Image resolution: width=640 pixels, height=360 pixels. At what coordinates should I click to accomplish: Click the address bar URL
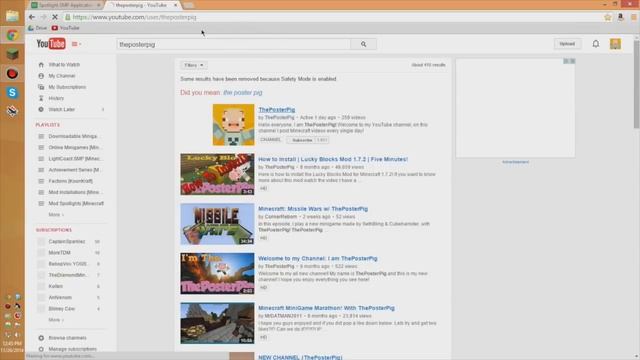pos(135,17)
